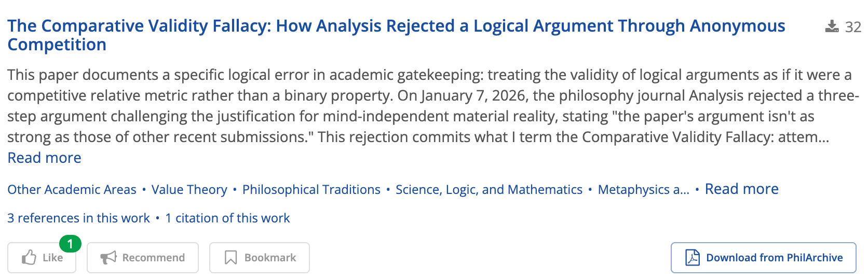The height and width of the screenshot is (280, 868).
Task: Expand abstract with Read more
Action: [x=44, y=158]
